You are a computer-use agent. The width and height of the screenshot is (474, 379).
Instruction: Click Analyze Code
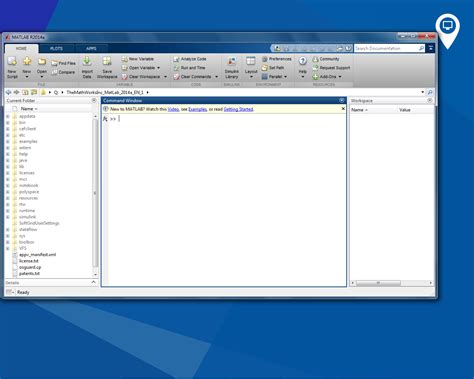(190, 59)
